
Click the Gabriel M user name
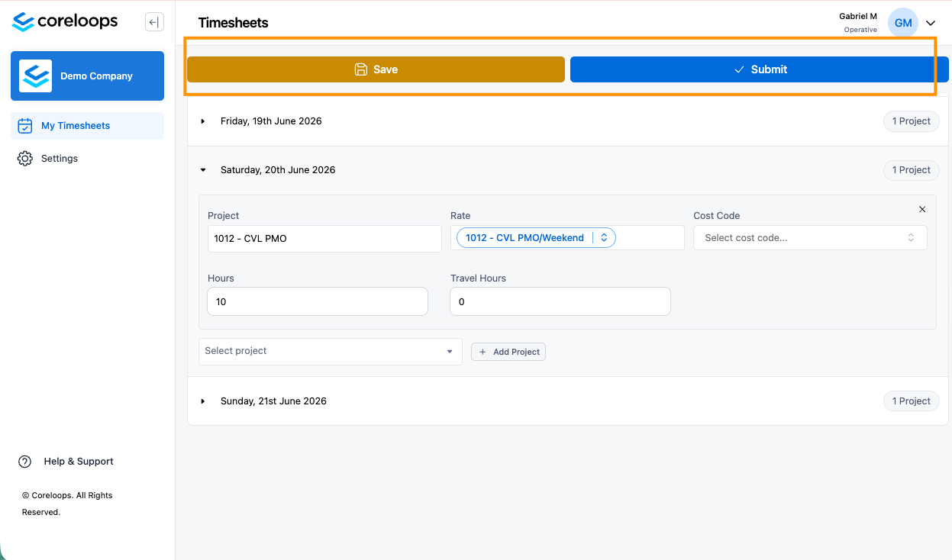pyautogui.click(x=858, y=16)
